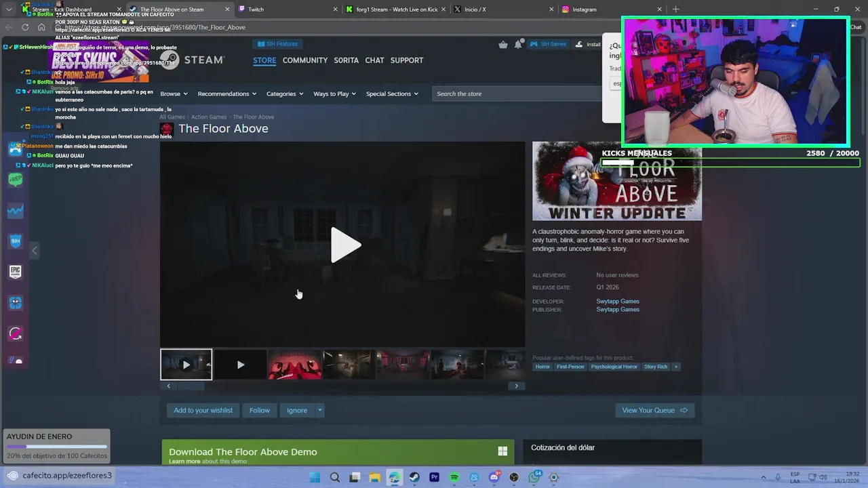
Task: Open dropdown arrow next to Ignore
Action: click(319, 410)
